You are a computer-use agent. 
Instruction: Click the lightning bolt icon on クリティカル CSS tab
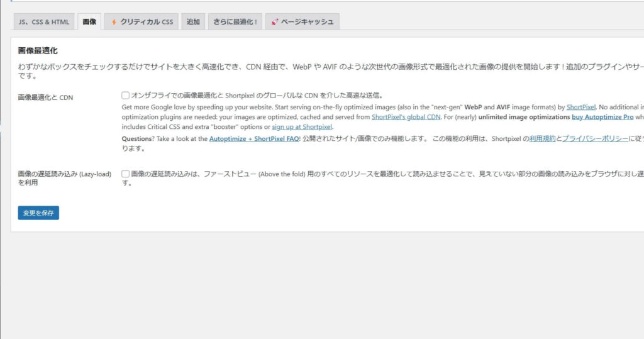coord(114,22)
